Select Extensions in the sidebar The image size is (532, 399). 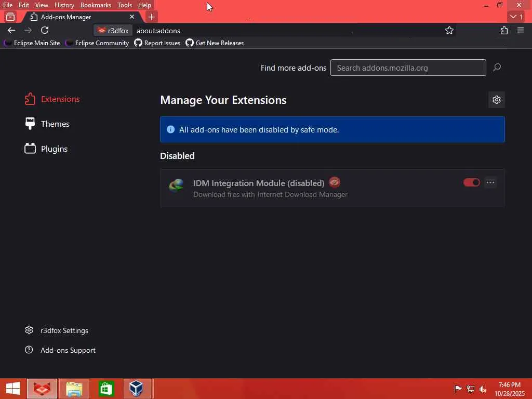52,99
